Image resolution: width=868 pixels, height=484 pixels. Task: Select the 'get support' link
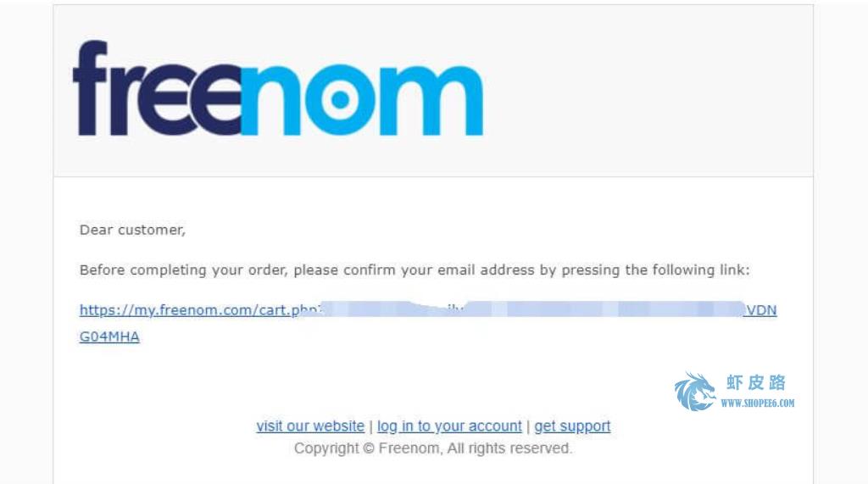point(572,426)
